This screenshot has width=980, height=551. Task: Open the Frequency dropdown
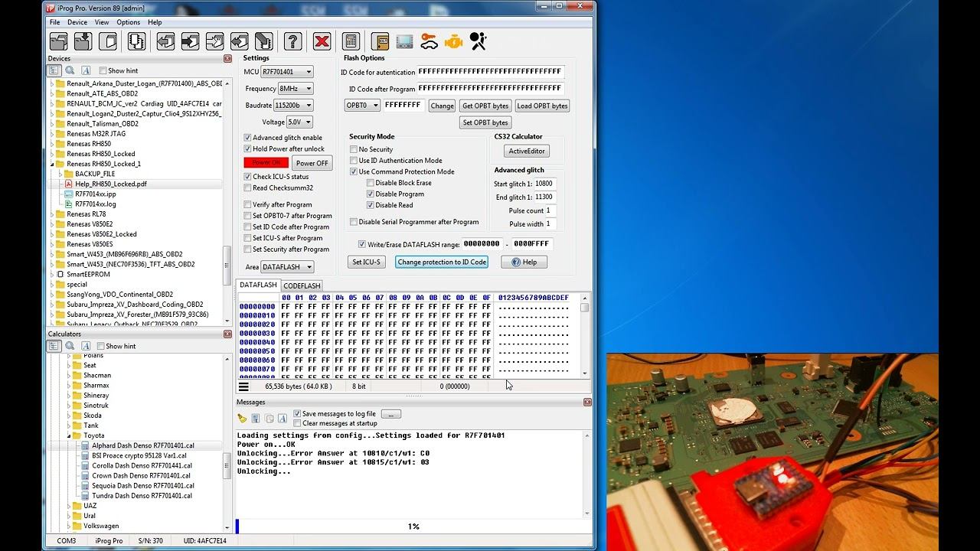click(x=296, y=89)
